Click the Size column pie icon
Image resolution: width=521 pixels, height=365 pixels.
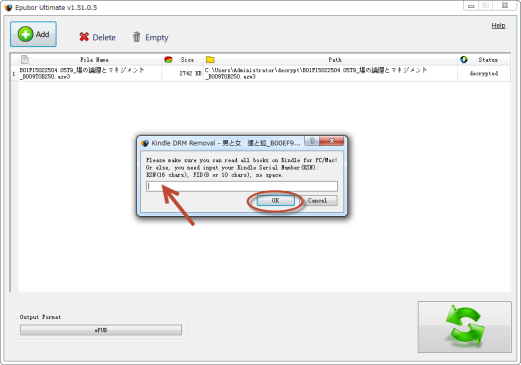(x=168, y=60)
